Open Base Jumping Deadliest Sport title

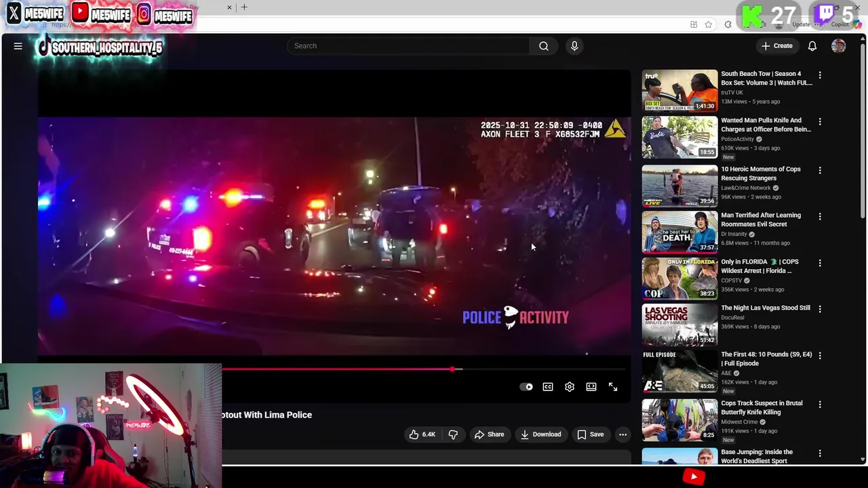pyautogui.click(x=757, y=456)
